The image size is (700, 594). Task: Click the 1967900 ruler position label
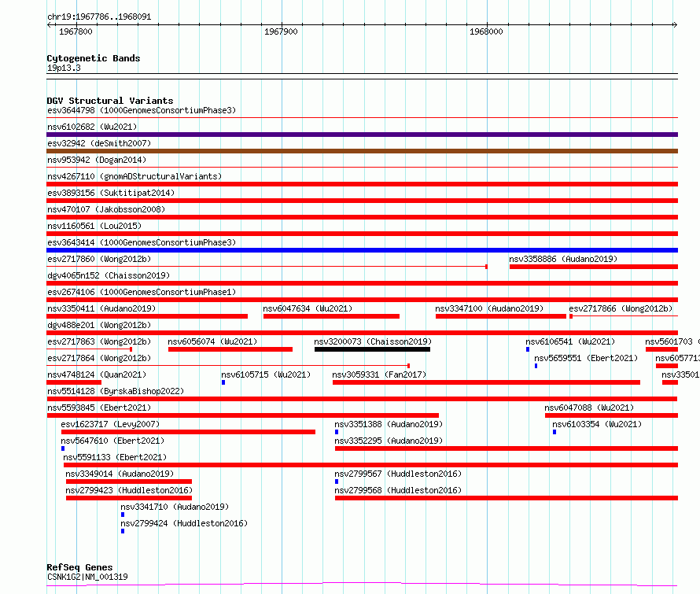[281, 31]
